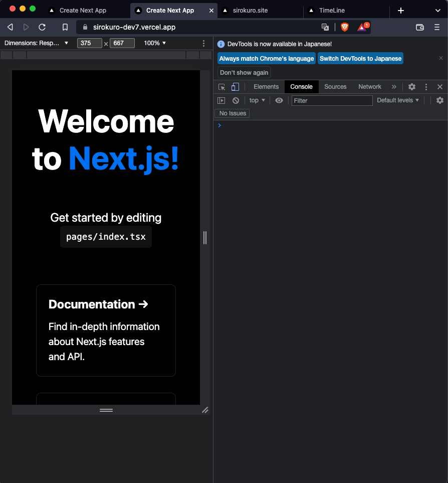448x483 pixels.
Task: Click the console Filter input field
Action: (332, 100)
